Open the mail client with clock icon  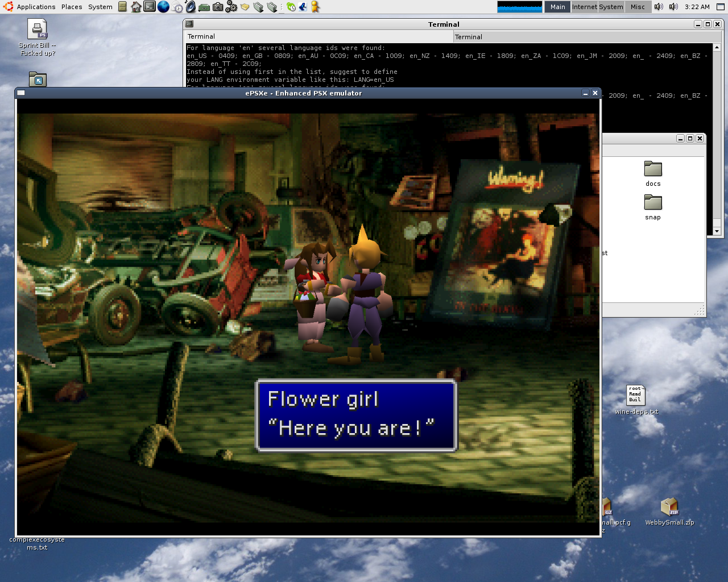point(177,7)
